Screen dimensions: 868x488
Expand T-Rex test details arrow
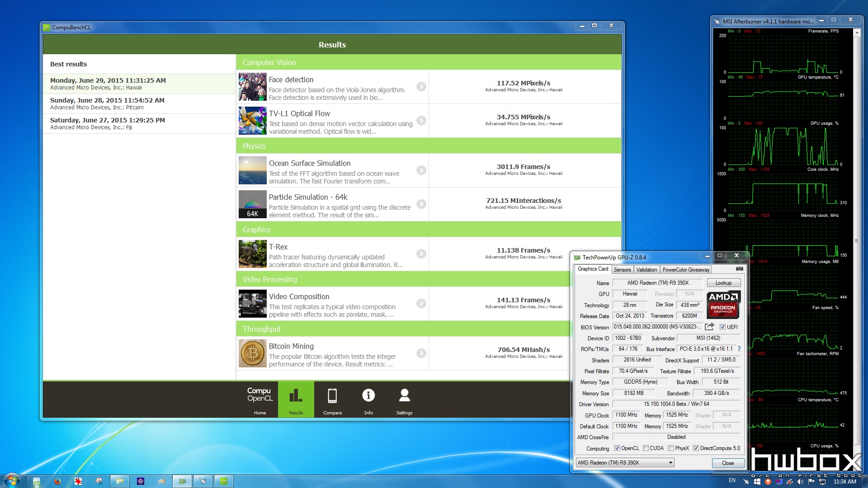[x=421, y=254]
